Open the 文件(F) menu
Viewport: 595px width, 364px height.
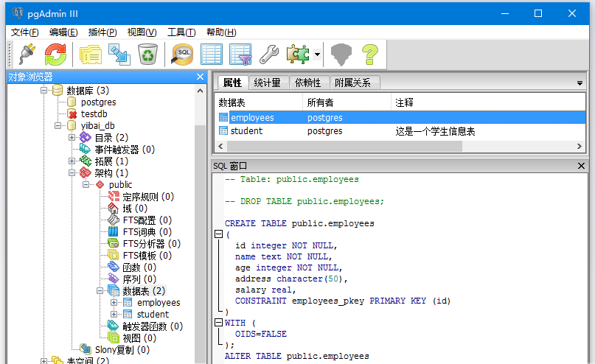(24, 32)
